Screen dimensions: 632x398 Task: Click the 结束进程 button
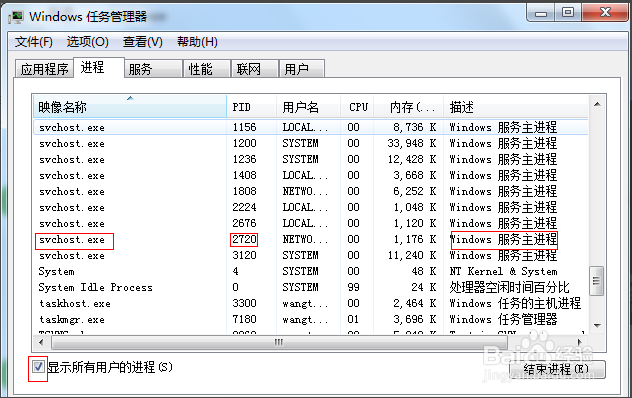(x=557, y=369)
